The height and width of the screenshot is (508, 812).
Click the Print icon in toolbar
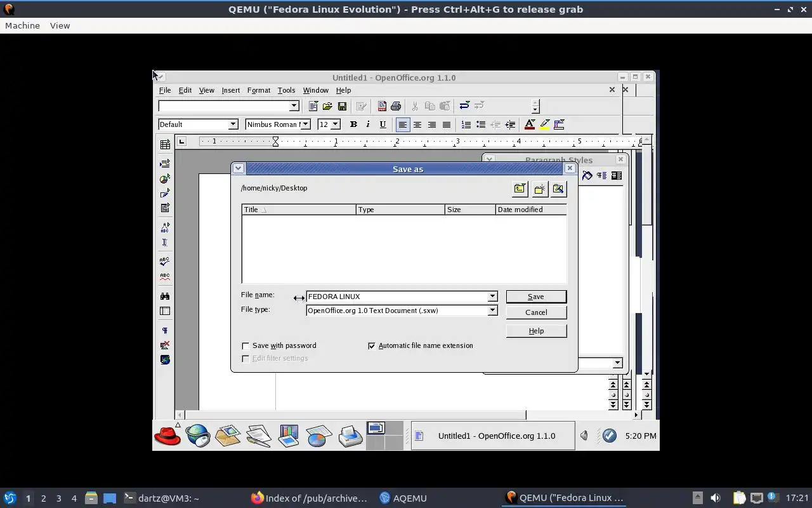[396, 106]
